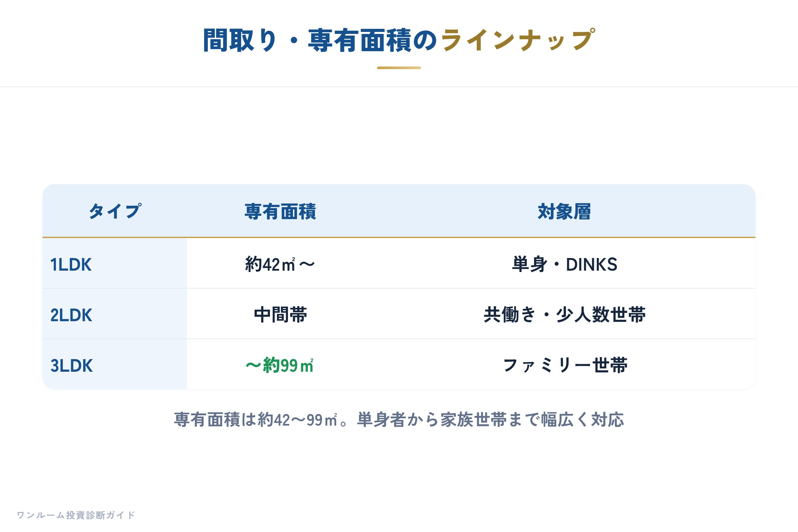Click the ファミリー世帯 cell
Image resolution: width=798 pixels, height=532 pixels.
[565, 365]
